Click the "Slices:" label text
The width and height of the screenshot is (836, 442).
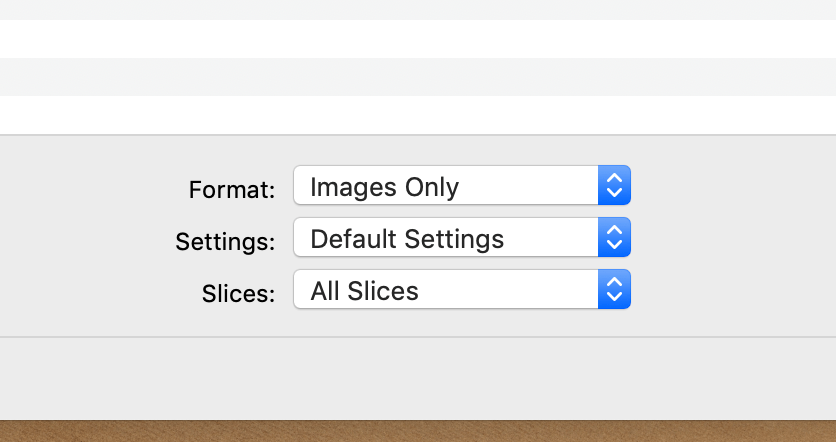tap(238, 293)
